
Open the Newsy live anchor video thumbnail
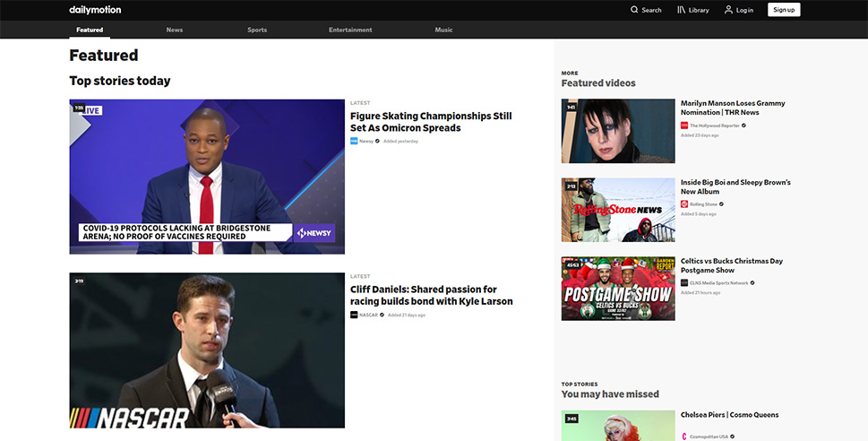(207, 177)
